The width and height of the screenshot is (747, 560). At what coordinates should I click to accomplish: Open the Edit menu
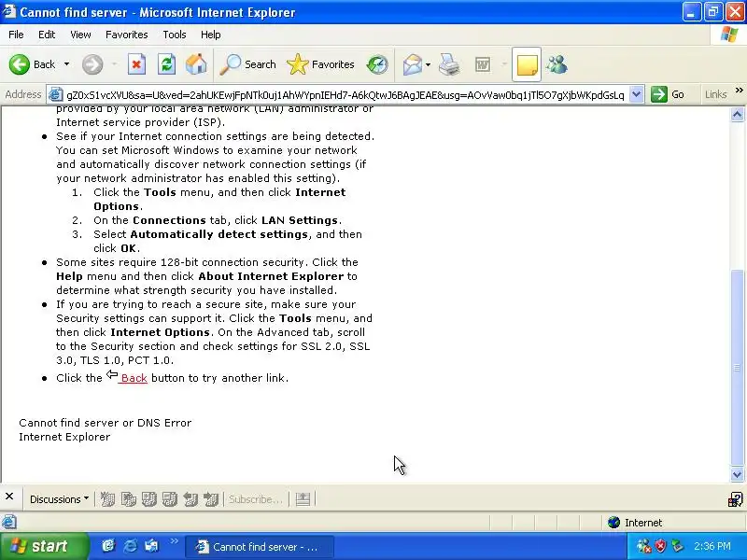[x=47, y=35]
